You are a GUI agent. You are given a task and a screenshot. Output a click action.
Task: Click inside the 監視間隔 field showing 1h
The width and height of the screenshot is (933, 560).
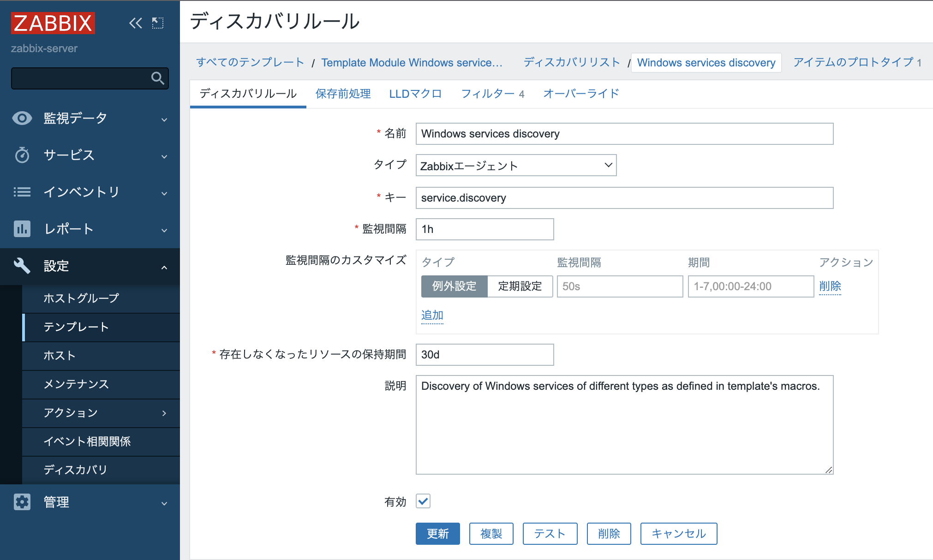(x=484, y=229)
